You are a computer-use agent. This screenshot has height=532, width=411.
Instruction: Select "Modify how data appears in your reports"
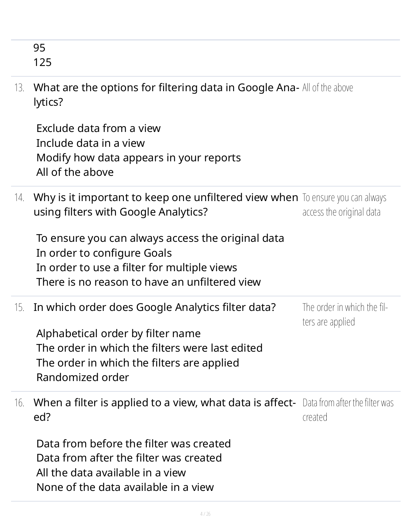tap(138, 158)
